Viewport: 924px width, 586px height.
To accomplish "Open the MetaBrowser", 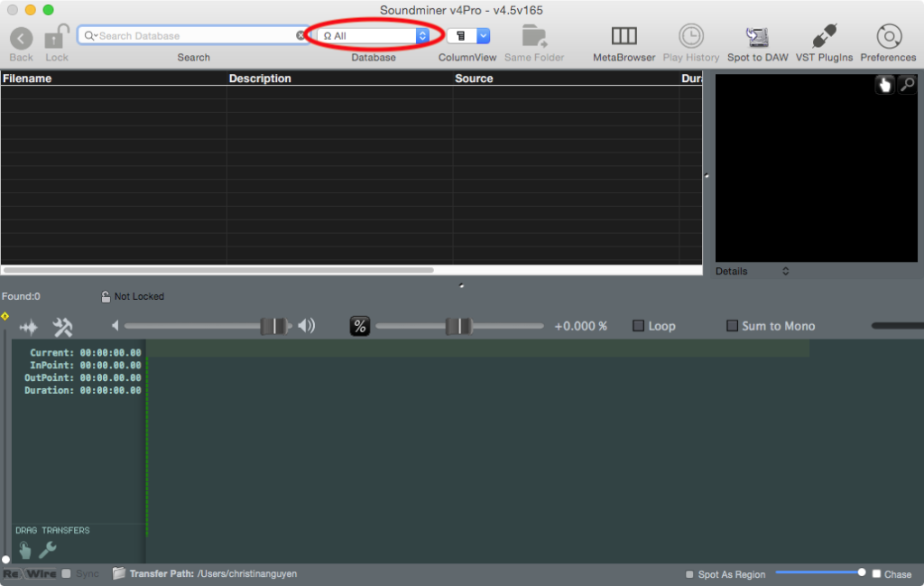I will click(624, 36).
